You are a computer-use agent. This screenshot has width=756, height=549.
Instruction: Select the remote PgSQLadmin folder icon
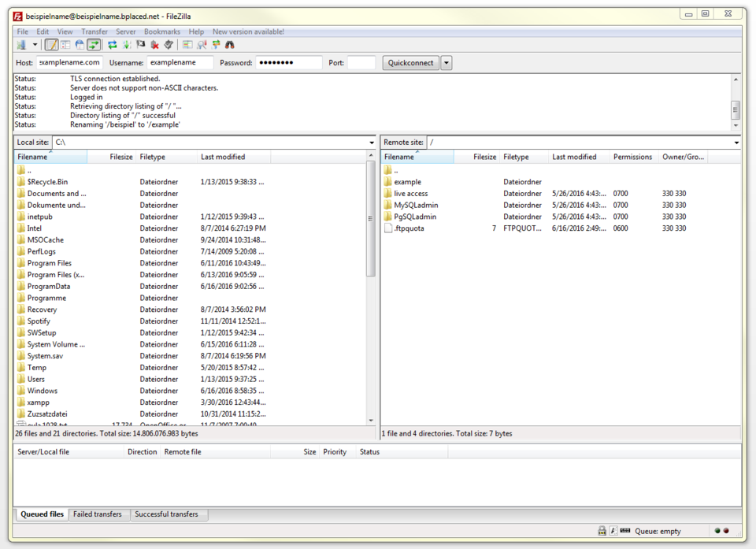[388, 217]
